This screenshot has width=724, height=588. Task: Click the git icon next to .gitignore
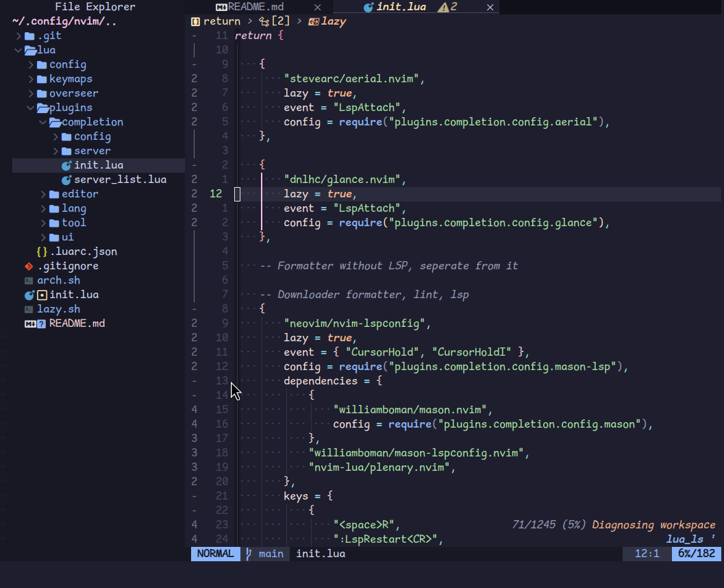pyautogui.click(x=29, y=266)
